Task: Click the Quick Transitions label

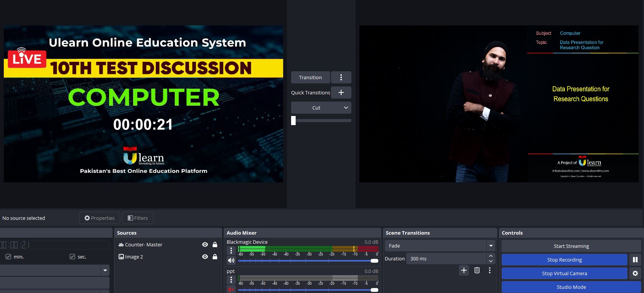Action: coord(310,92)
